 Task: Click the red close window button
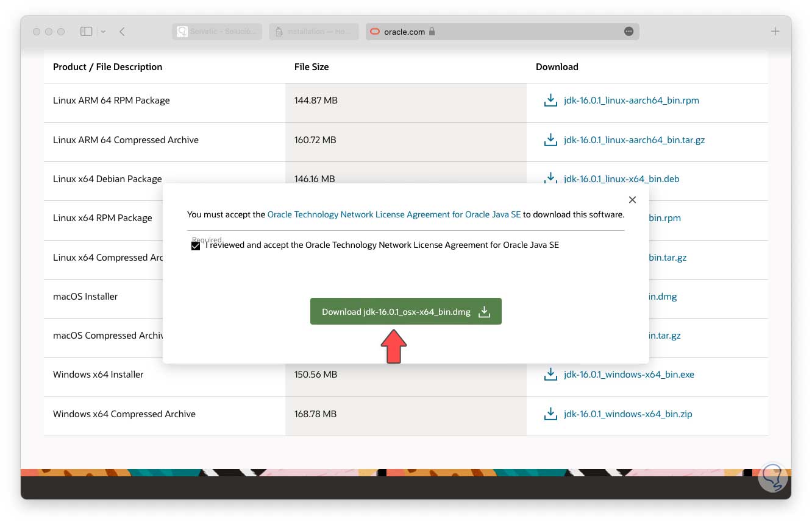pos(37,32)
